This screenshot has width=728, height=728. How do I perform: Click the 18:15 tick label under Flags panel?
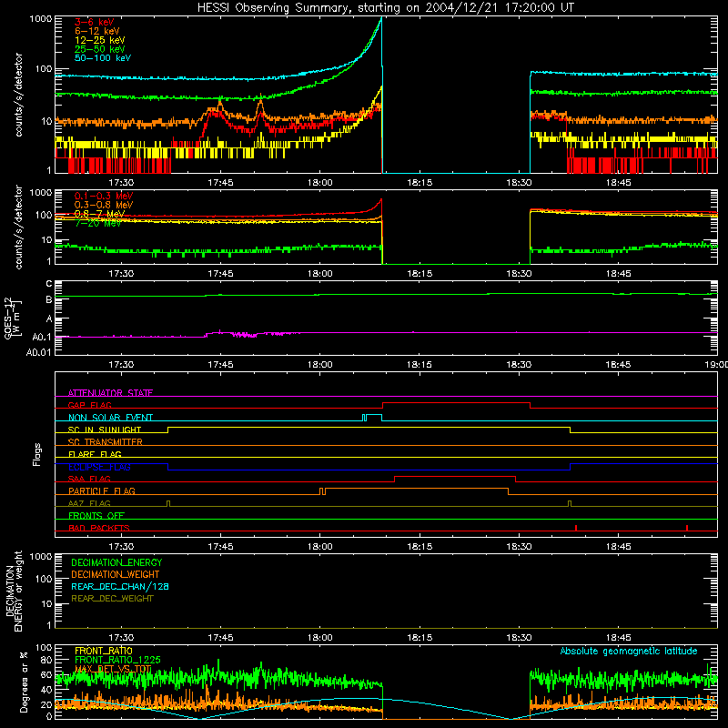[x=420, y=547]
